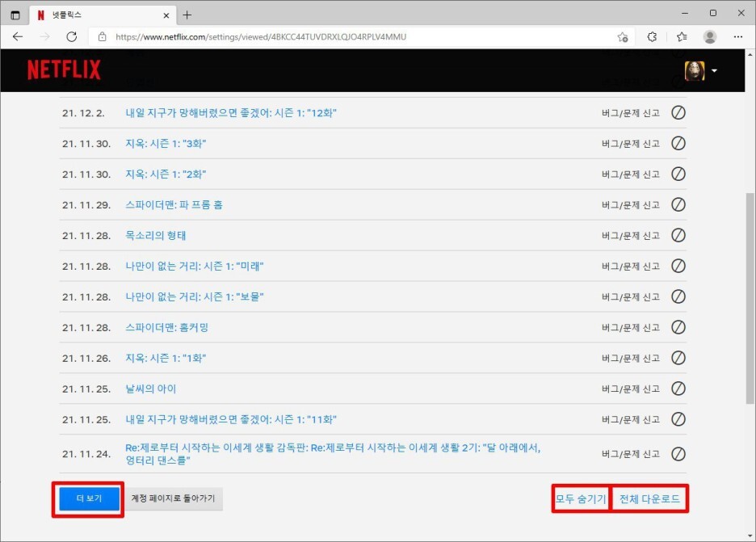Screen dimensions: 756x542
Task: Open 나만이 없는 거리 "보물" link
Action: (195, 296)
